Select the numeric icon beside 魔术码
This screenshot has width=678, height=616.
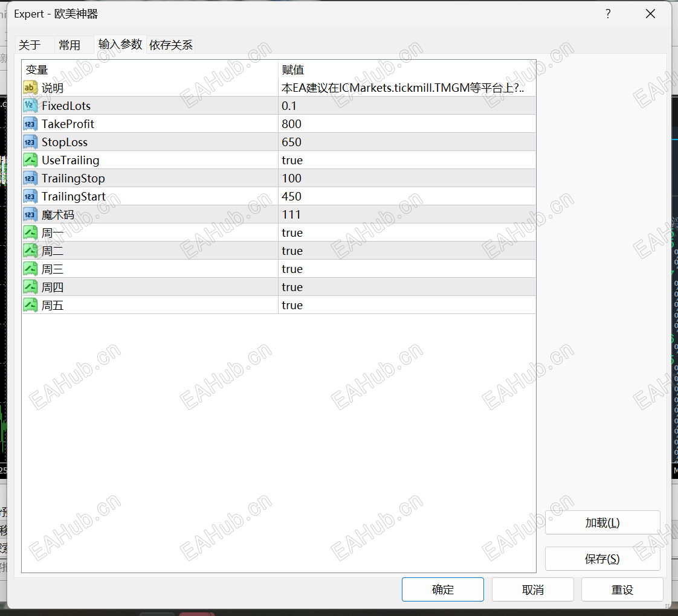(30, 214)
